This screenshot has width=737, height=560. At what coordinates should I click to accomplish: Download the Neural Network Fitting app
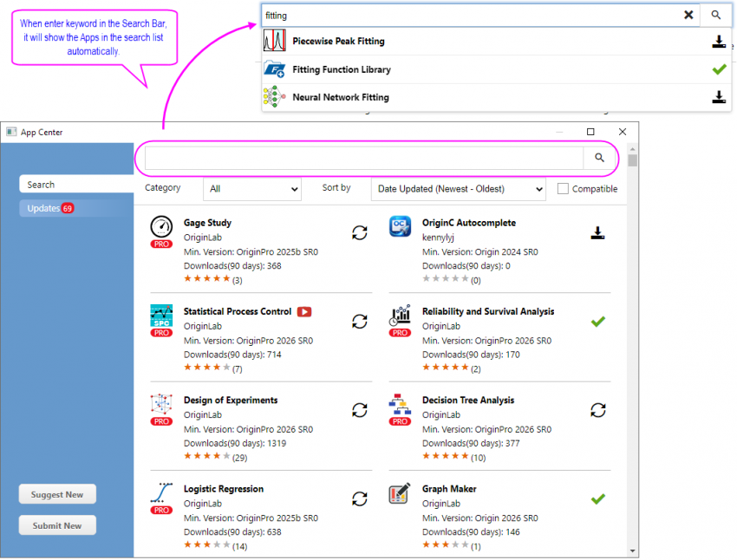click(x=718, y=97)
